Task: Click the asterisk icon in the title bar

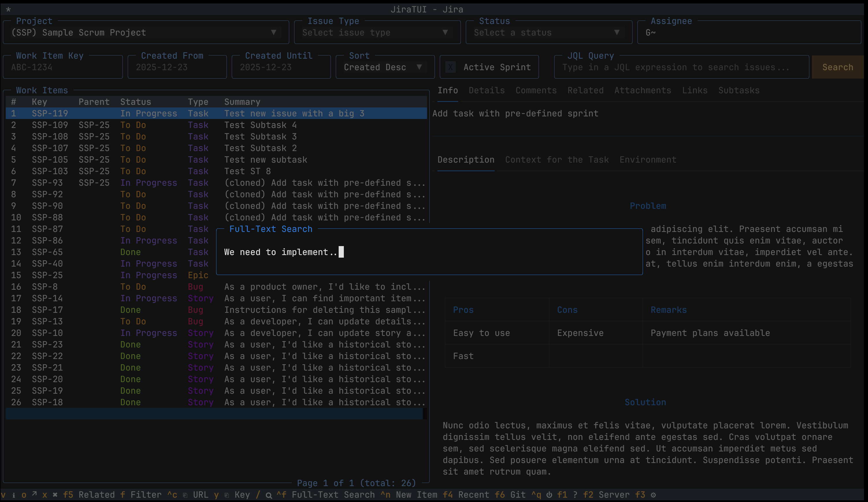Action: tap(8, 9)
